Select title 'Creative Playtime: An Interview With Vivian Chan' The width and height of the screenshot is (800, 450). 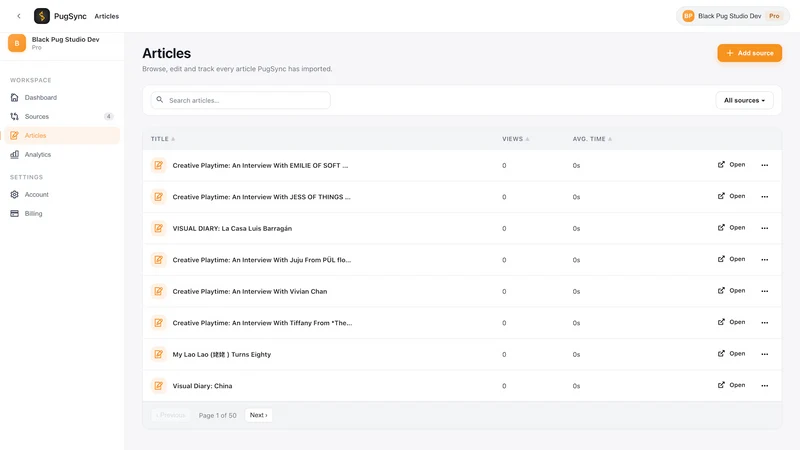point(249,291)
